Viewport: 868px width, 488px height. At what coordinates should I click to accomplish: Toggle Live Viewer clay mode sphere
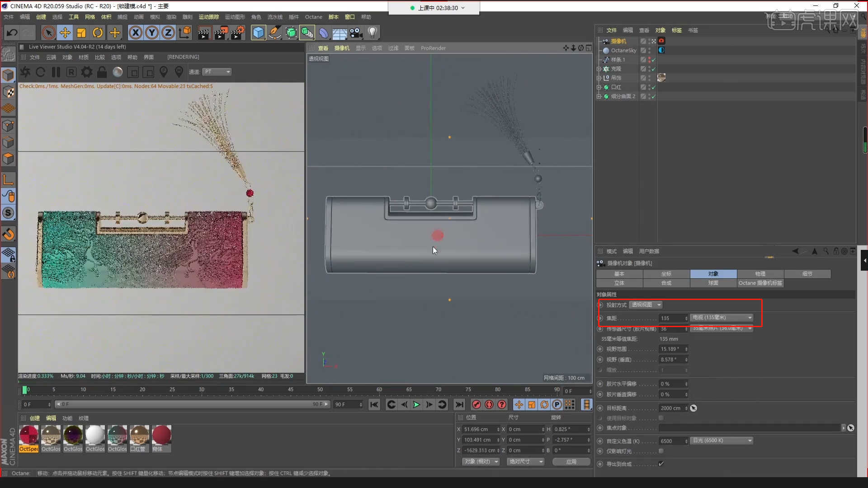[118, 72]
